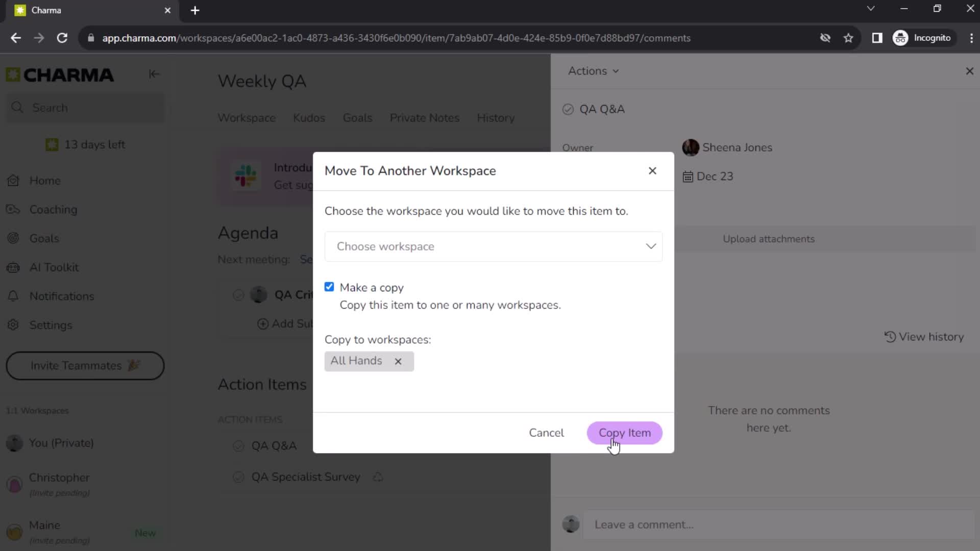The height and width of the screenshot is (551, 980).
Task: Click Leave a comment field
Action: click(x=778, y=524)
